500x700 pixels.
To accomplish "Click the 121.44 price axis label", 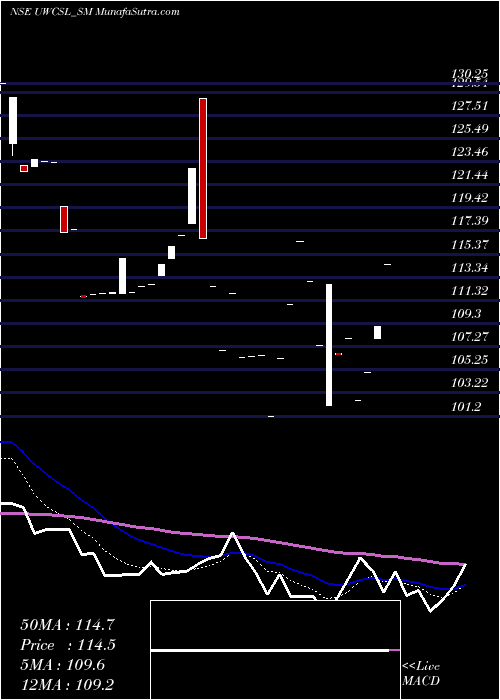I will (470, 175).
